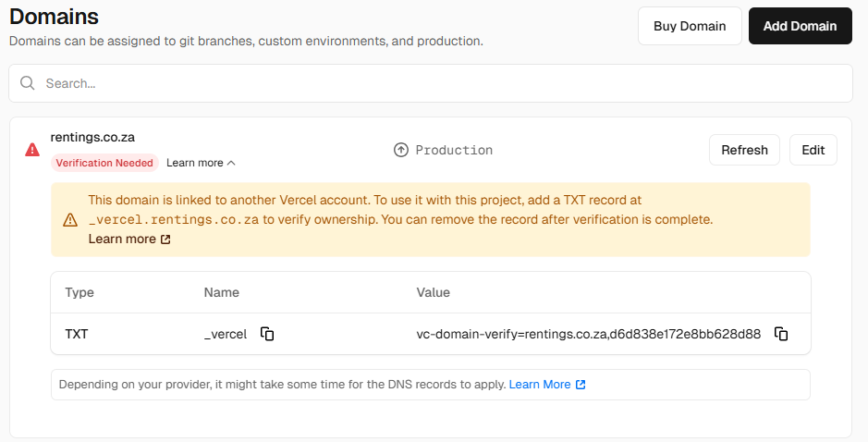
Task: Edit the rentings.co.za domain
Action: (813, 150)
